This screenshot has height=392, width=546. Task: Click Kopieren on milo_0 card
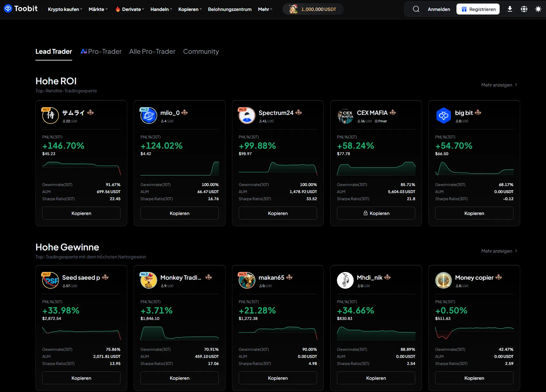[x=179, y=213]
